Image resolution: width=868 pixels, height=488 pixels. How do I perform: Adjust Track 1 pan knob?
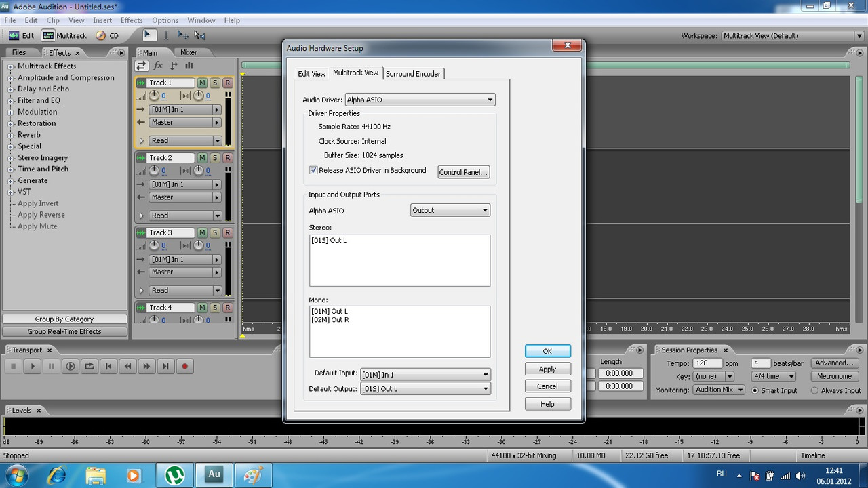pos(198,96)
